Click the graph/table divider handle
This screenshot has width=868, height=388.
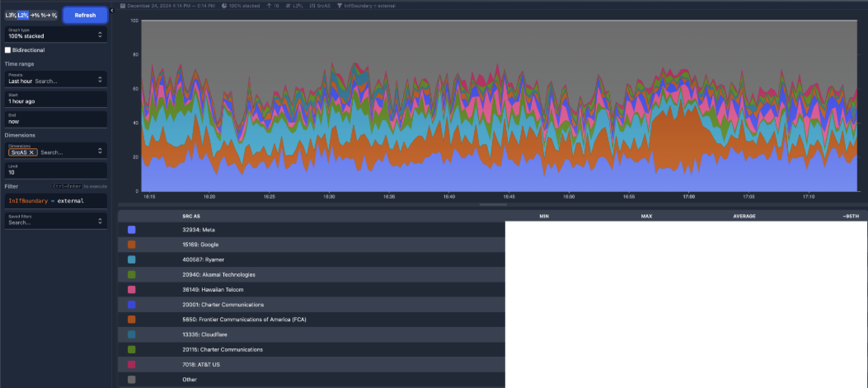(493, 205)
